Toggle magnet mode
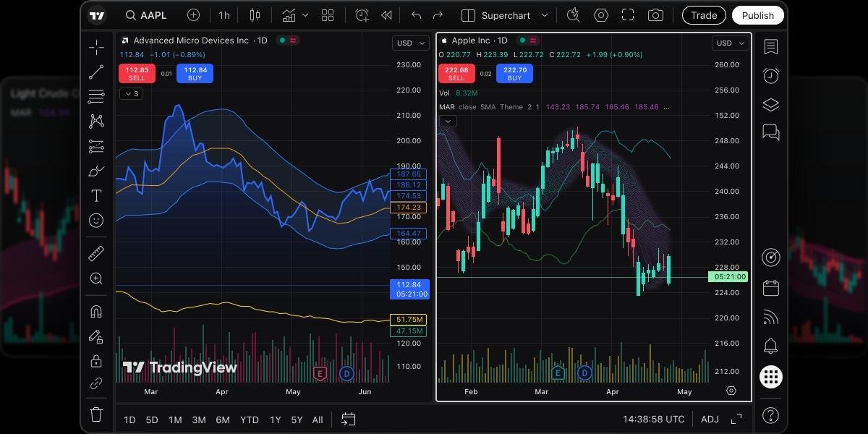 96,312
